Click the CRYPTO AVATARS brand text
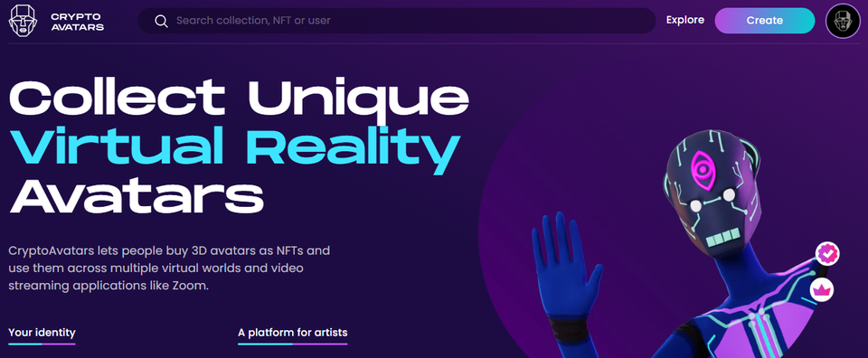868x358 pixels. tap(77, 22)
